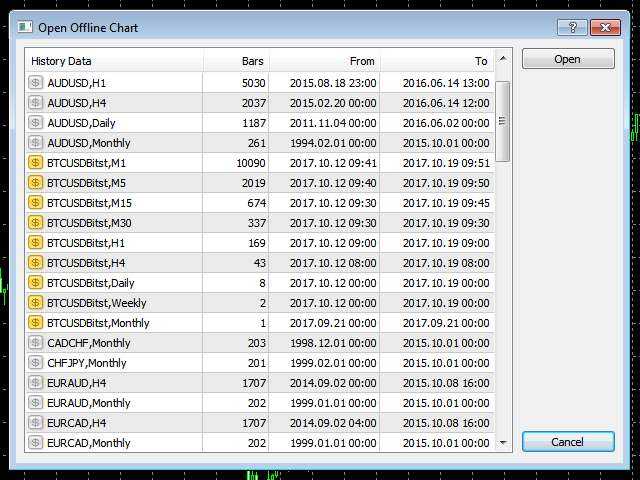Click the gray icon beside AUDUSD,H1

(36, 83)
